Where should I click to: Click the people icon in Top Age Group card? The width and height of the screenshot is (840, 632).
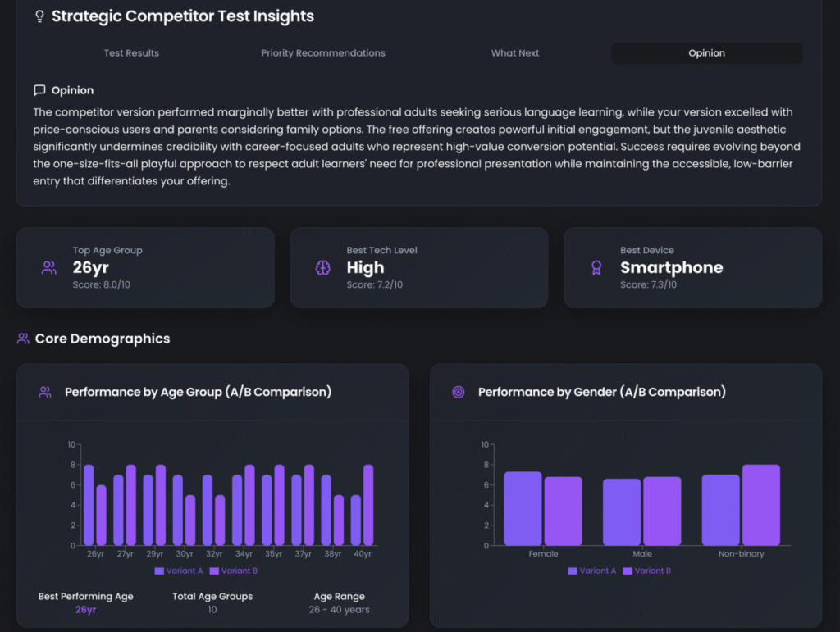[x=49, y=268]
